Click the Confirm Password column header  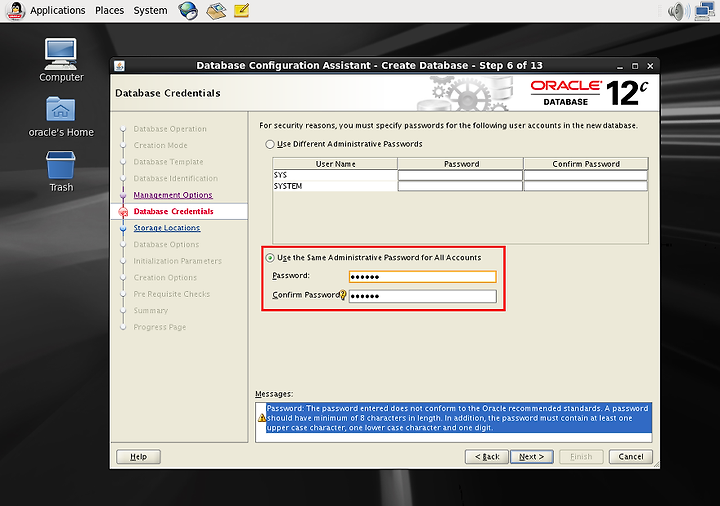[586, 163]
